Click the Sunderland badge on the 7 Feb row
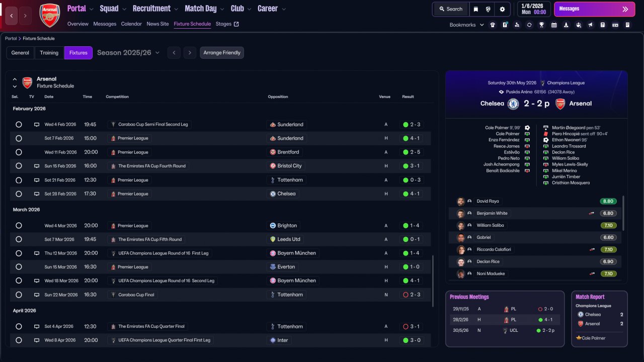The height and width of the screenshot is (362, 644). (273, 138)
